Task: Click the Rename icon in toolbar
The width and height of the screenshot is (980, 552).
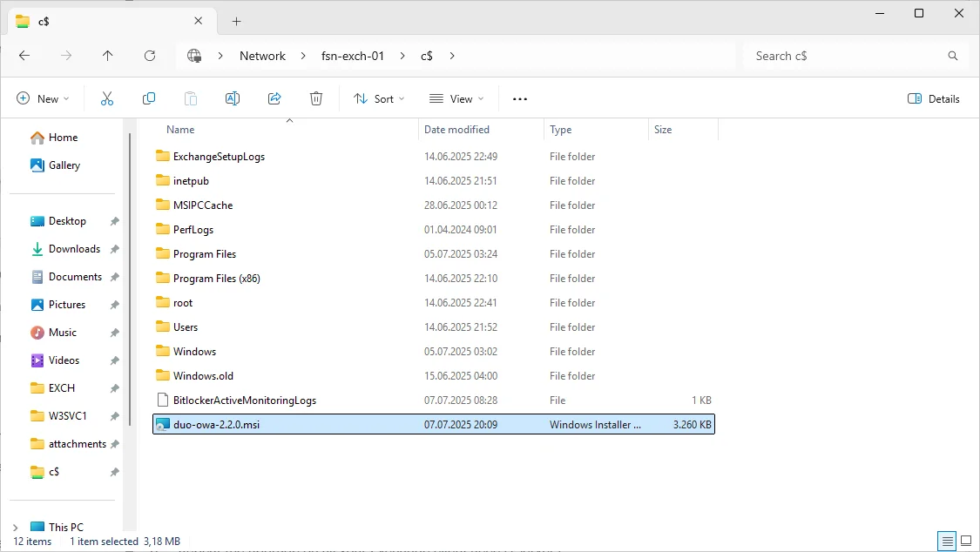Action: coord(233,98)
